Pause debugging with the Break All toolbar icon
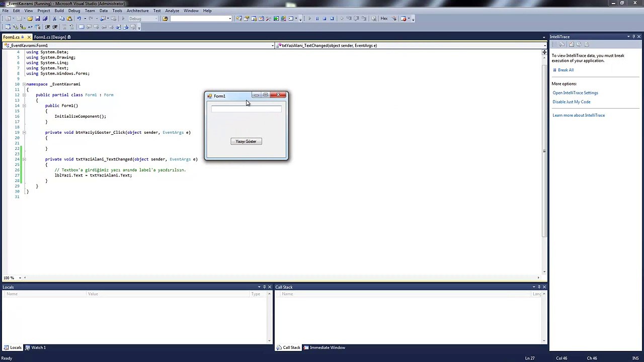Screen dimensions: 644x362 coord(317,19)
